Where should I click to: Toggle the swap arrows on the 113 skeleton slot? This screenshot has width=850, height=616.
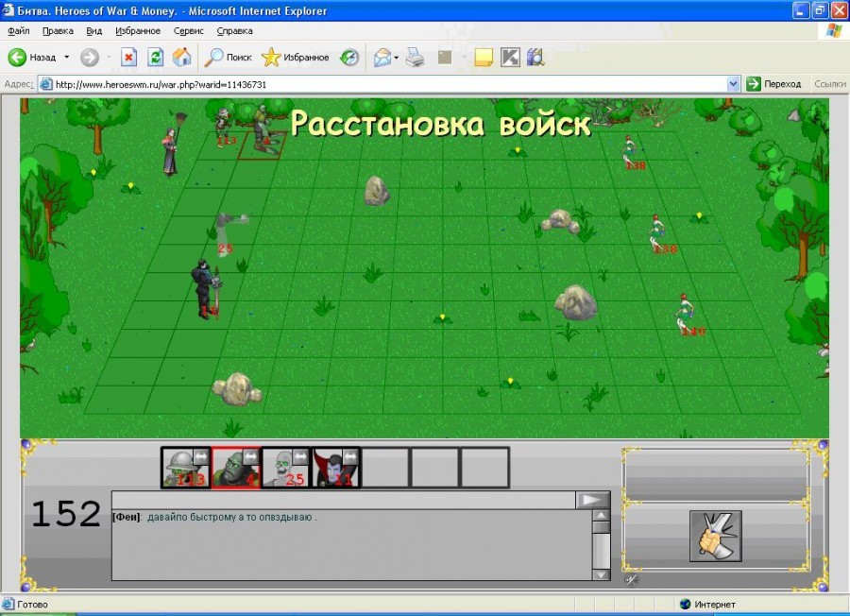point(200,457)
